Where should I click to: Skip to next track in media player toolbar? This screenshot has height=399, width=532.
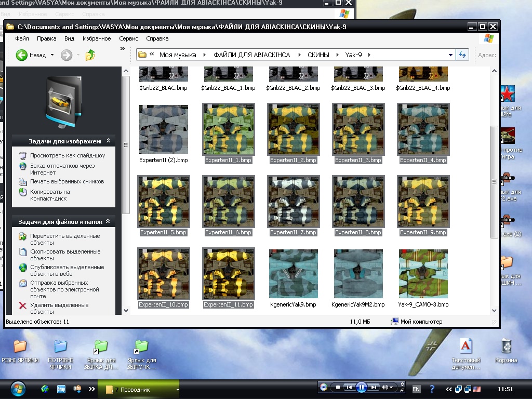(373, 387)
